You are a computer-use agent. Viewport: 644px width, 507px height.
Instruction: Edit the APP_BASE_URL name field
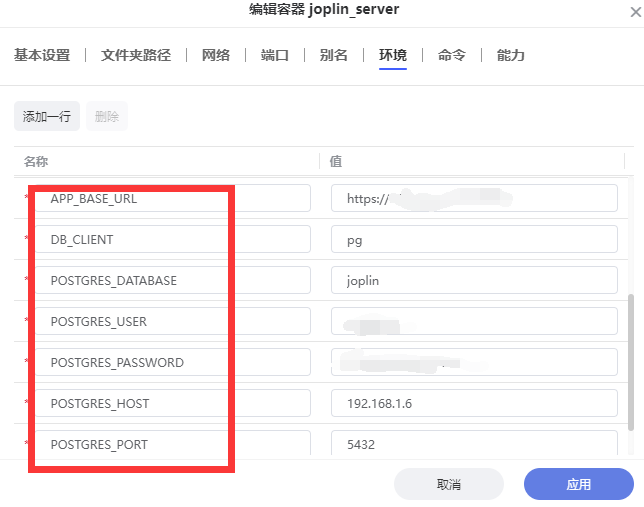click(x=172, y=198)
